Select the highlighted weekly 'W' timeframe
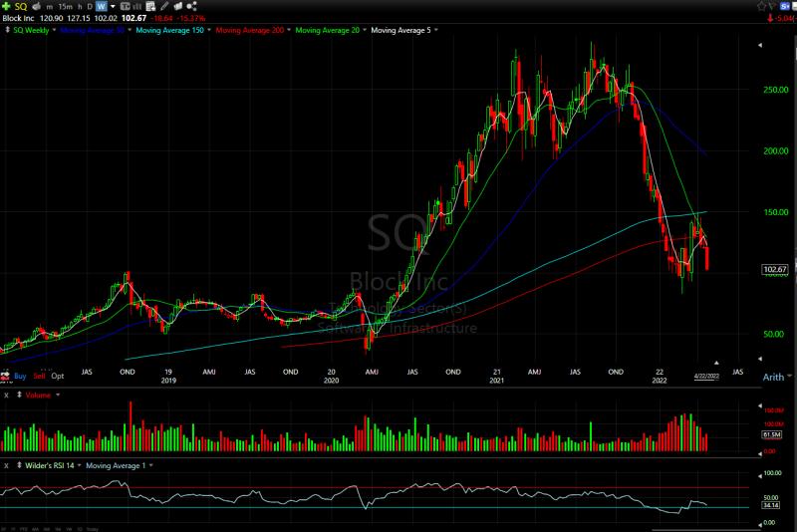The height and width of the screenshot is (532, 797). (x=102, y=7)
